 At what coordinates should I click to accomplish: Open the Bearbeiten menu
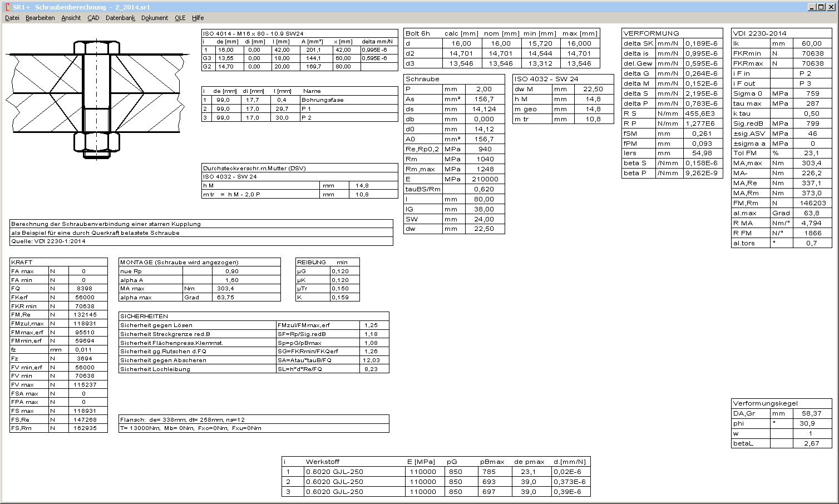coord(39,18)
